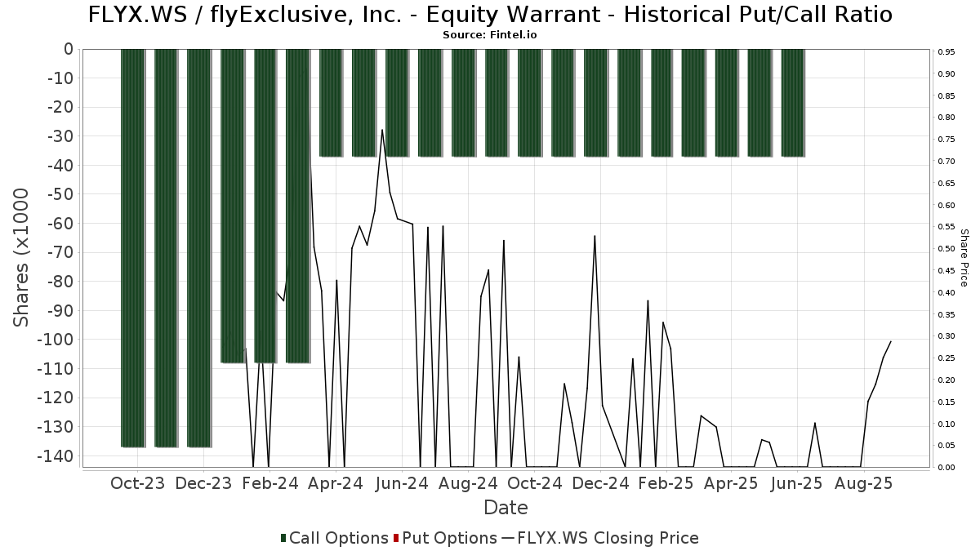Click the -30 value on the shares axis
The image size is (980, 551).
tap(59, 136)
